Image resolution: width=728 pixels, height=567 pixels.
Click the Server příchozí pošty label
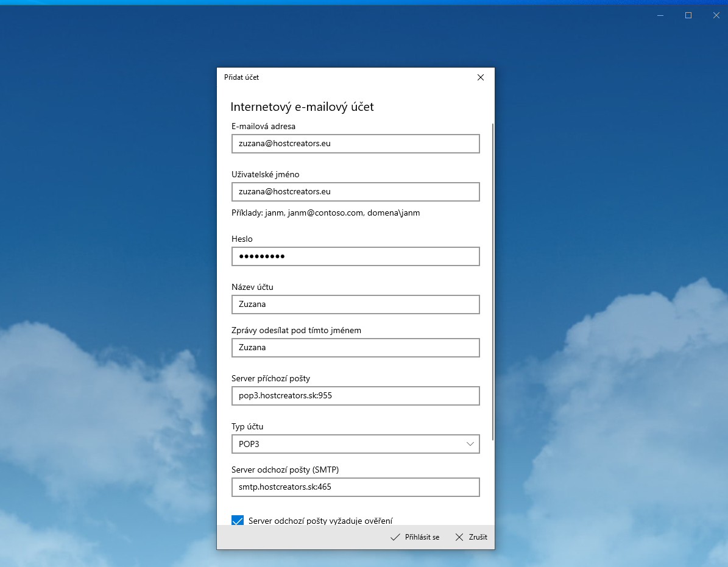coord(270,379)
